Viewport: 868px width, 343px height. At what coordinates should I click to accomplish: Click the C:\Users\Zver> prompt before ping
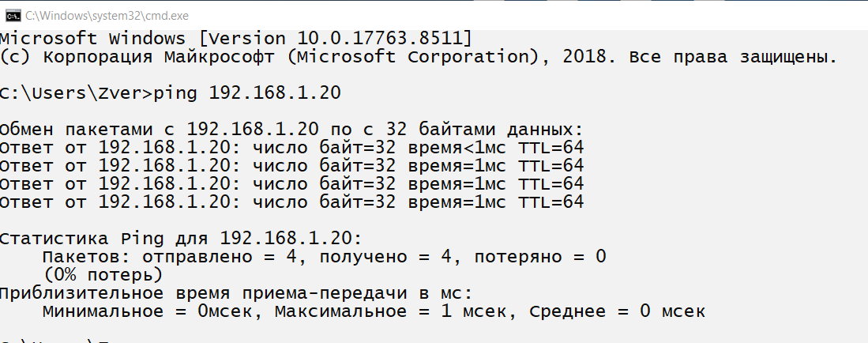[75, 93]
